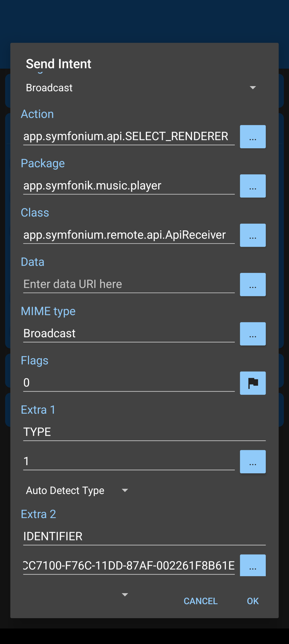Focus the Flags field showing 0

pyautogui.click(x=129, y=383)
